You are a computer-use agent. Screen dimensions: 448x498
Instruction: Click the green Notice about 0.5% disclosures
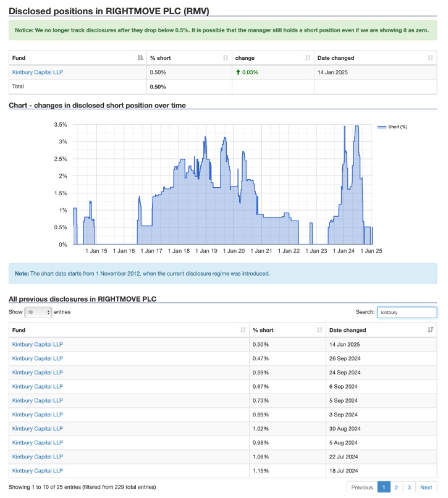coord(222,30)
